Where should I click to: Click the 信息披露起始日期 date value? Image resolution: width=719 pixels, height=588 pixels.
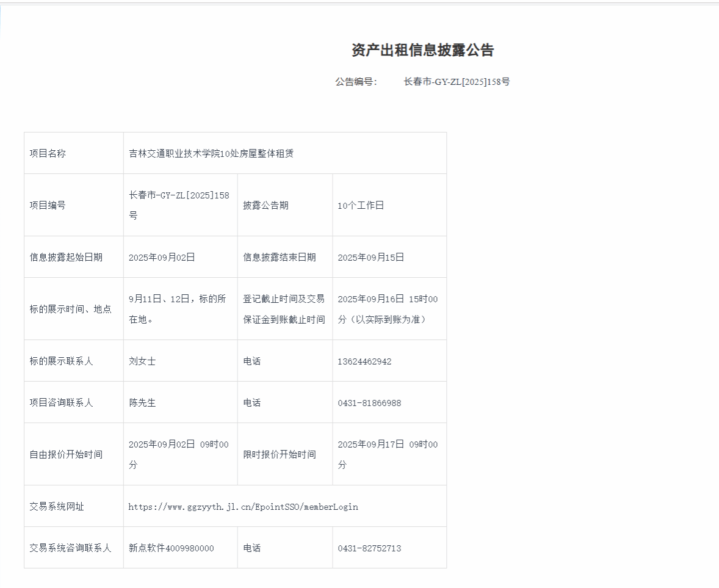pos(162,258)
